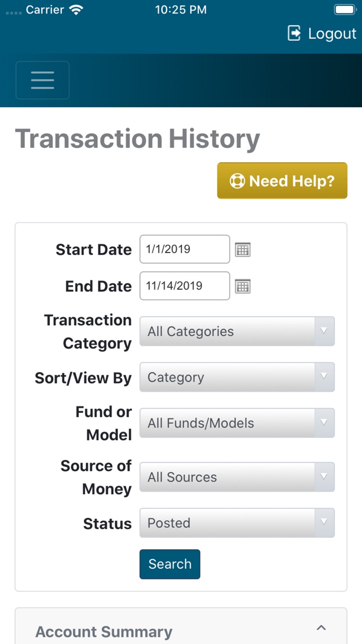This screenshot has width=362, height=644.
Task: Open the hamburger navigation menu
Action: [x=42, y=80]
